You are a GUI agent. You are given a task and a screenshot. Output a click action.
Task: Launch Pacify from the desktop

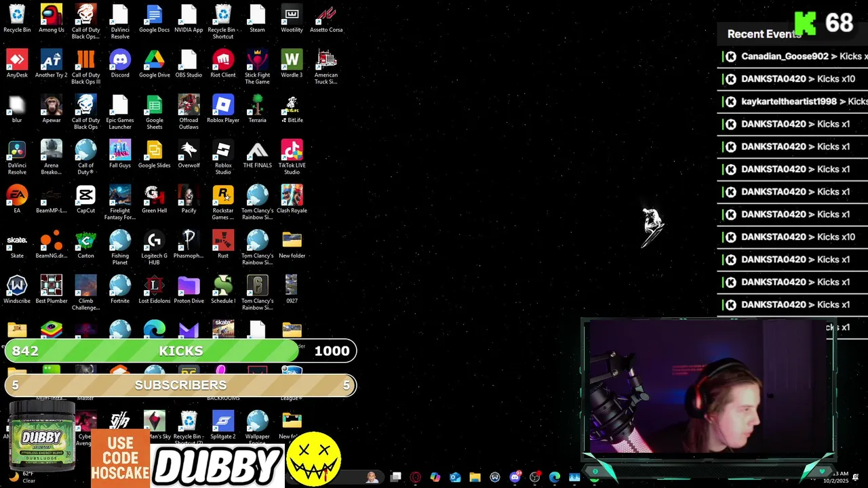[189, 199]
